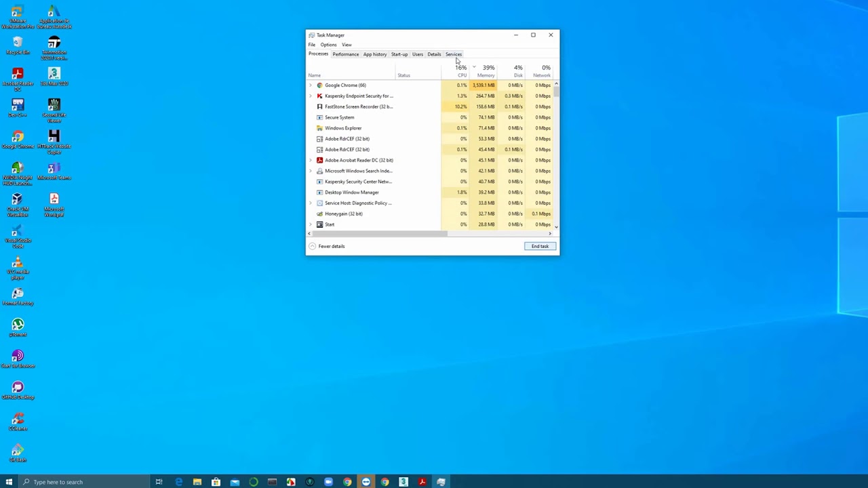Launch uTorrent desktop shortcut
This screenshot has width=868, height=488.
click(18, 327)
